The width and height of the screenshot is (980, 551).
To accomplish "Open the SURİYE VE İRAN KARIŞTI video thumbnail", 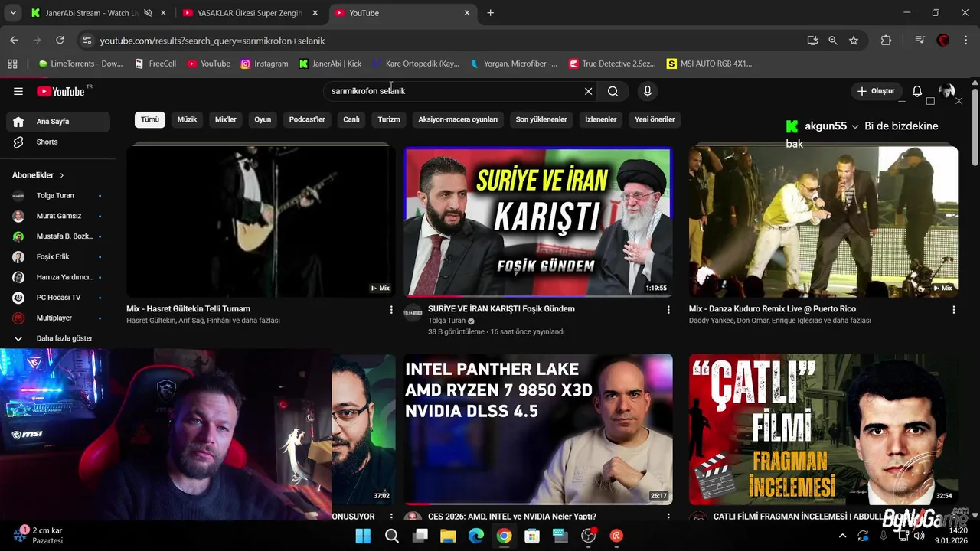I will (x=538, y=221).
